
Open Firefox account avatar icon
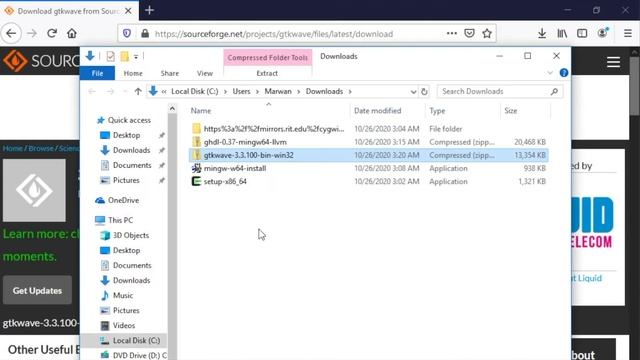[602, 33]
